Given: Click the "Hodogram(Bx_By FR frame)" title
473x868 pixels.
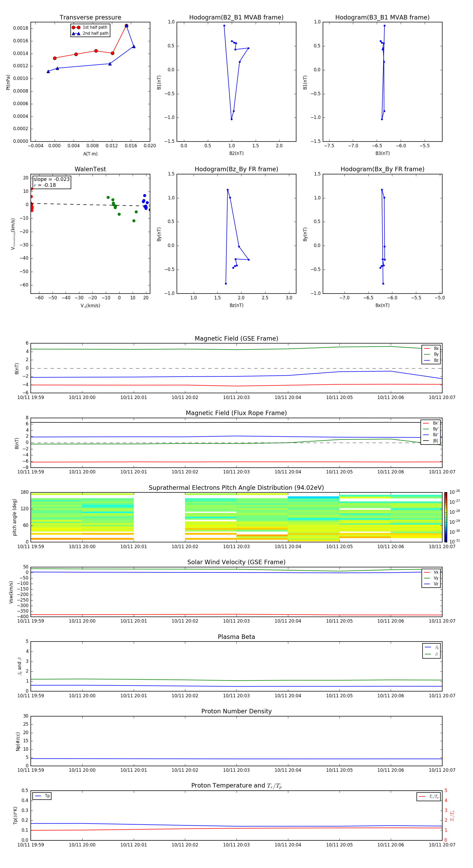Looking at the screenshot, I should (382, 169).
